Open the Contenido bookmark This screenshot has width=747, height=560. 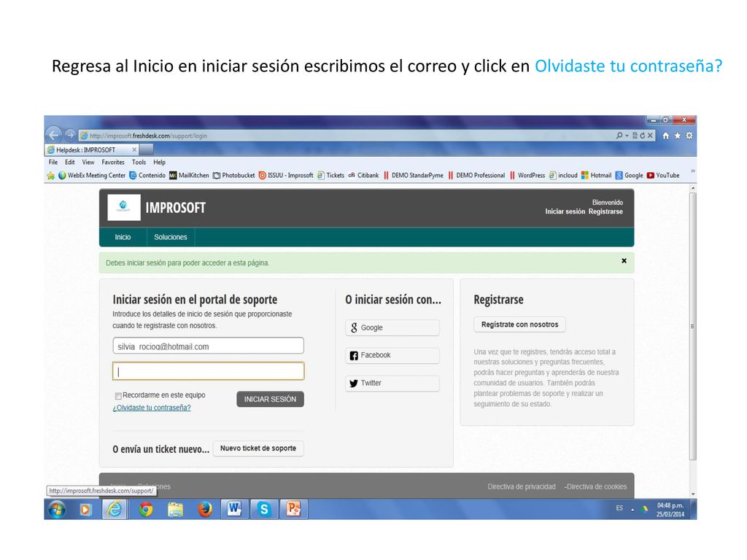[147, 176]
